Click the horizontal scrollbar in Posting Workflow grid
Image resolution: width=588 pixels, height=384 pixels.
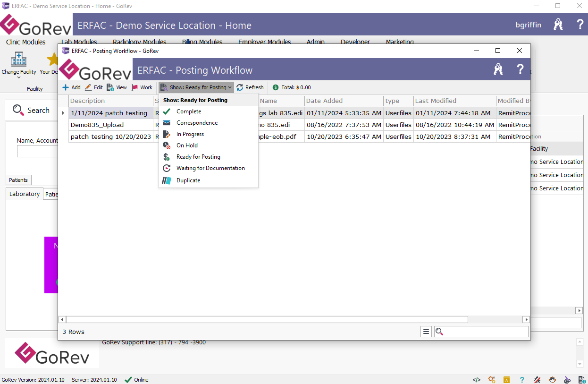point(267,320)
